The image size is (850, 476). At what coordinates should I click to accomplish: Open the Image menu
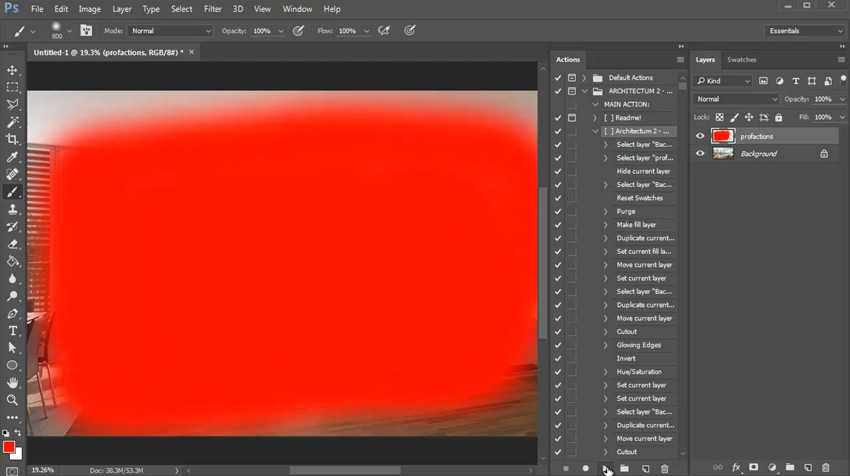(89, 9)
